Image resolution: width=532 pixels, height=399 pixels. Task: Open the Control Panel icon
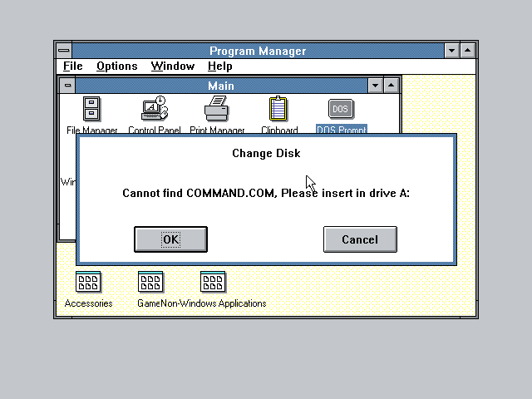155,108
